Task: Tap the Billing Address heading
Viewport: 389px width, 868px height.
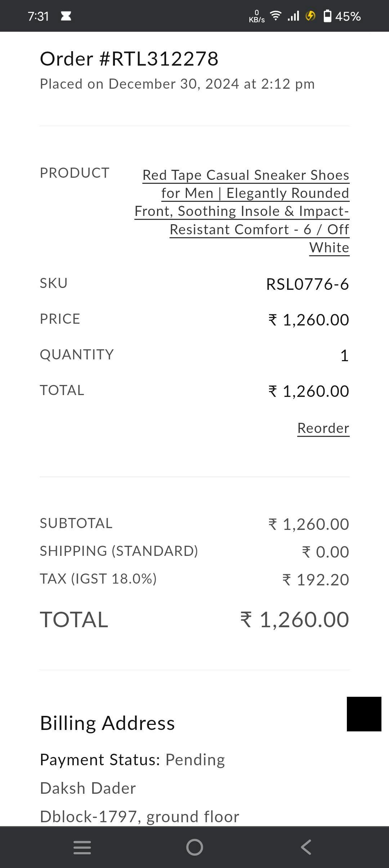Action: (x=107, y=723)
